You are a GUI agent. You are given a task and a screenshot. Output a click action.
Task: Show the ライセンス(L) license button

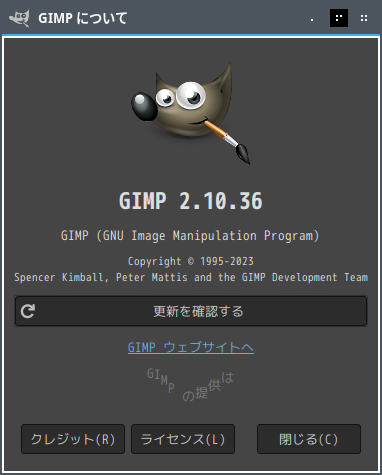[x=183, y=439]
